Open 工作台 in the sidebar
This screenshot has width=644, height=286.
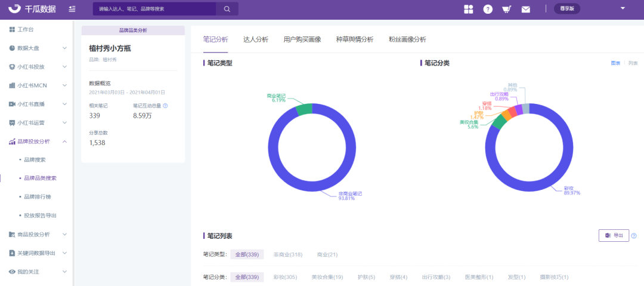point(26,30)
